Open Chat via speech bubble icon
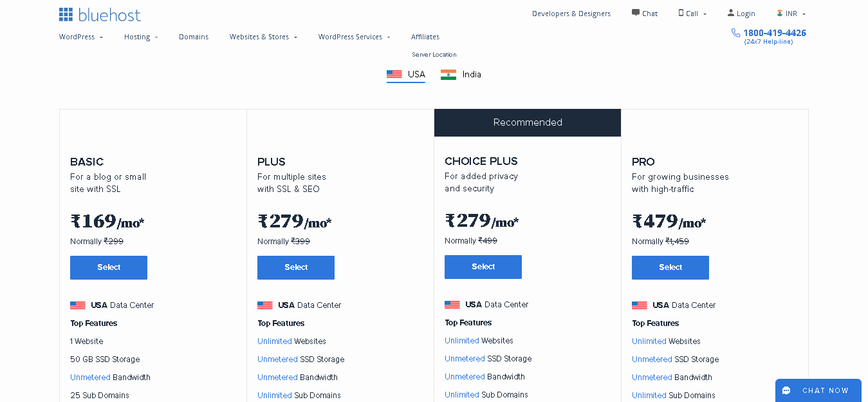This screenshot has height=402, width=868. 636,13
